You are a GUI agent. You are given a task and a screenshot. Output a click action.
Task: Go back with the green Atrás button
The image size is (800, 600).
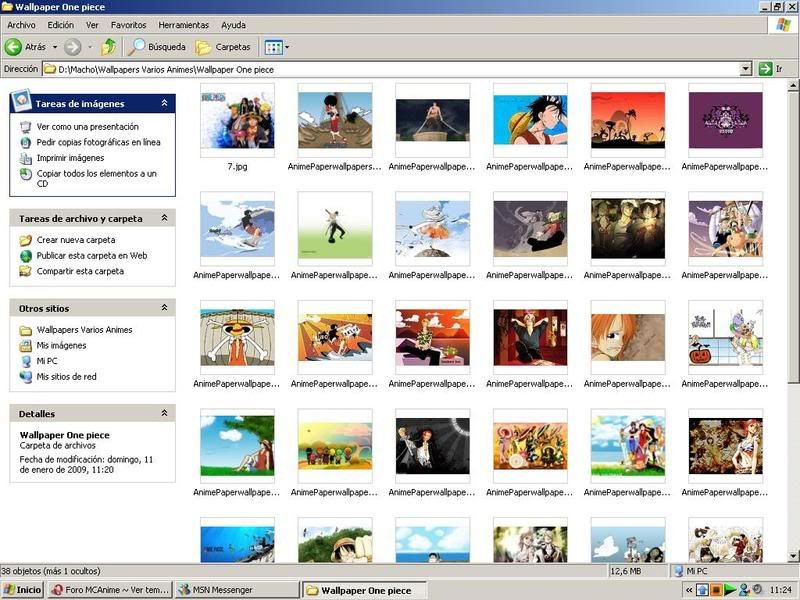click(x=26, y=47)
